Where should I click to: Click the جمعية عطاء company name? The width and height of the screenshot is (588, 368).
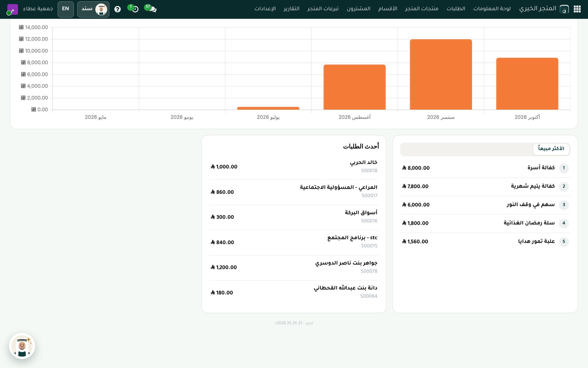[x=38, y=9]
